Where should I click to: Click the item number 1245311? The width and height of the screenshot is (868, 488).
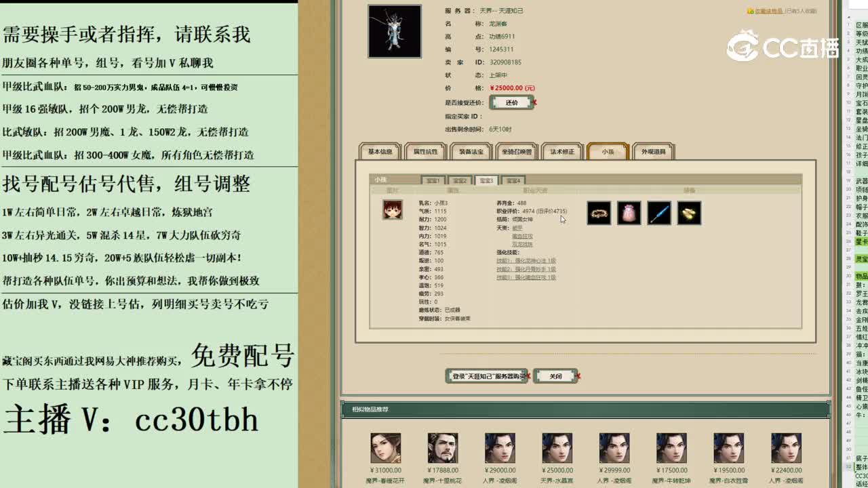pos(501,49)
